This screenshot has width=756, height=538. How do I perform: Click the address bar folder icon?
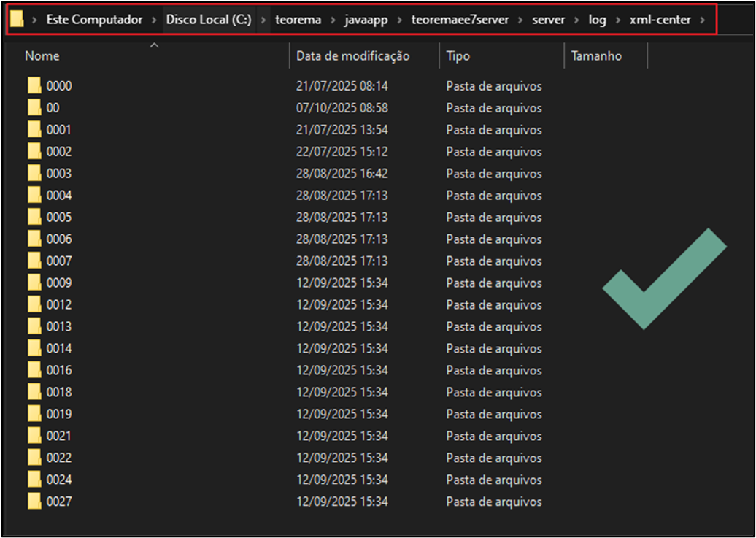17,19
